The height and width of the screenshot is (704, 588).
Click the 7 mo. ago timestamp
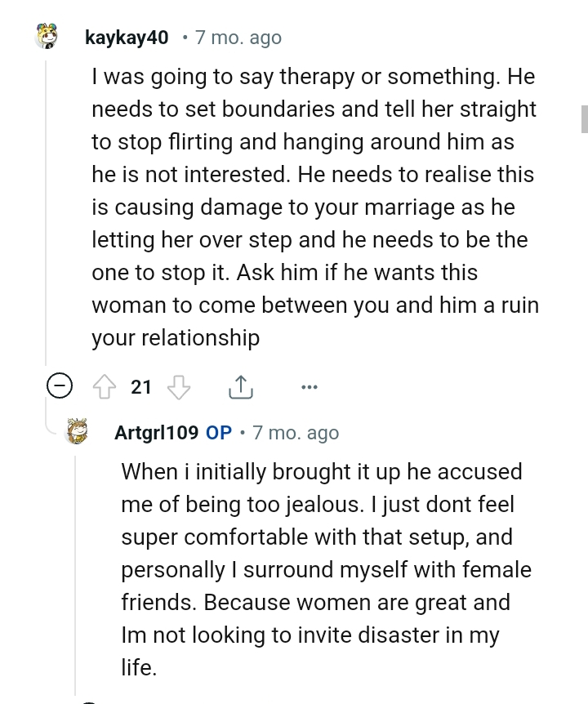click(237, 37)
